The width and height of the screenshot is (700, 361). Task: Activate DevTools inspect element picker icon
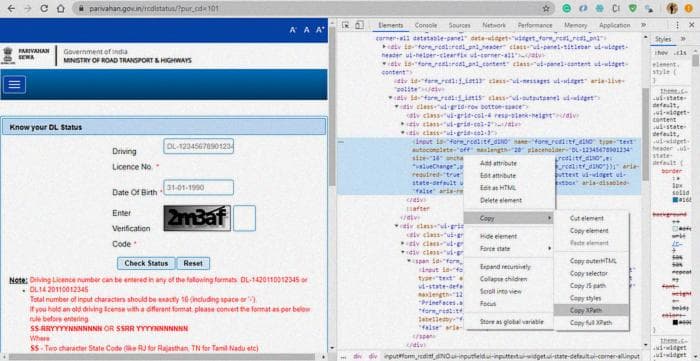click(x=346, y=25)
